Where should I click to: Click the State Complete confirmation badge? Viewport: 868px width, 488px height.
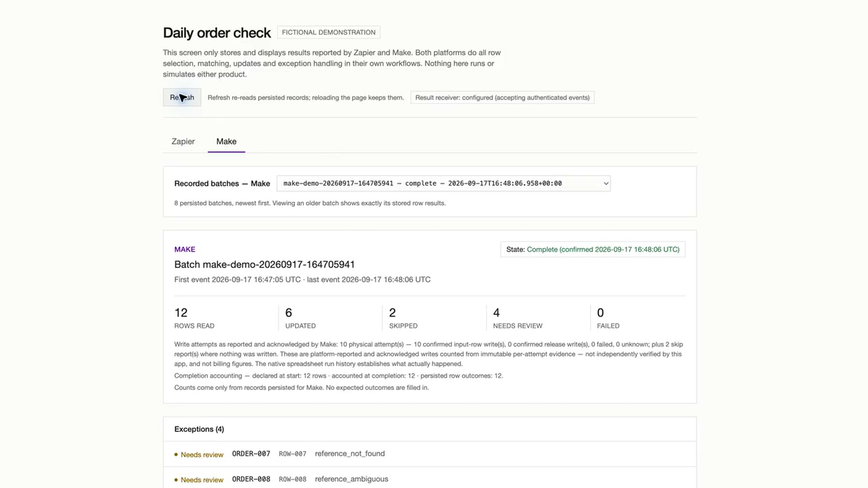(593, 249)
